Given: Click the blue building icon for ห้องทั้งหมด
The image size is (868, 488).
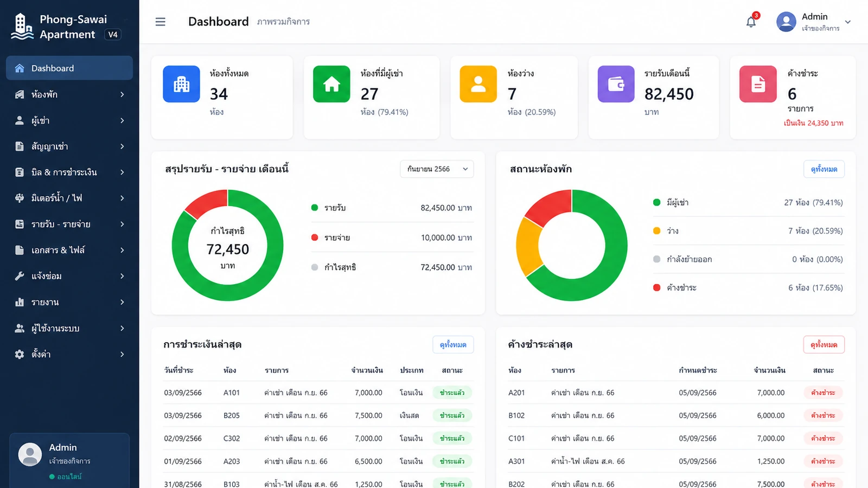Looking at the screenshot, I should 181,84.
